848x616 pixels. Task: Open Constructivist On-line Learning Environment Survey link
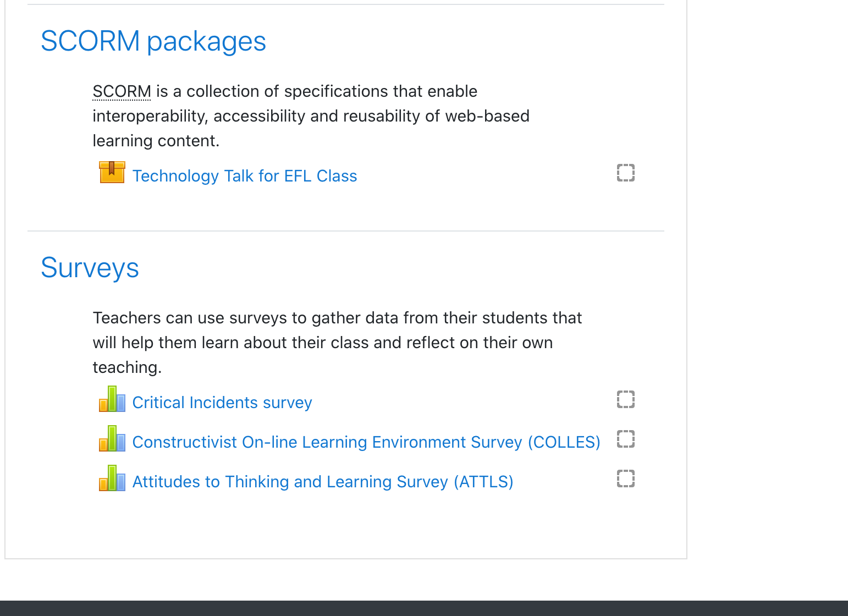(x=366, y=442)
